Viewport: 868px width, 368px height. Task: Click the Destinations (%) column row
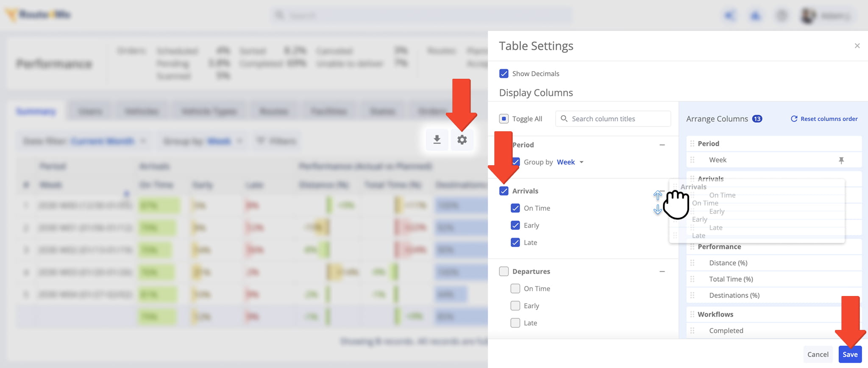(x=773, y=295)
